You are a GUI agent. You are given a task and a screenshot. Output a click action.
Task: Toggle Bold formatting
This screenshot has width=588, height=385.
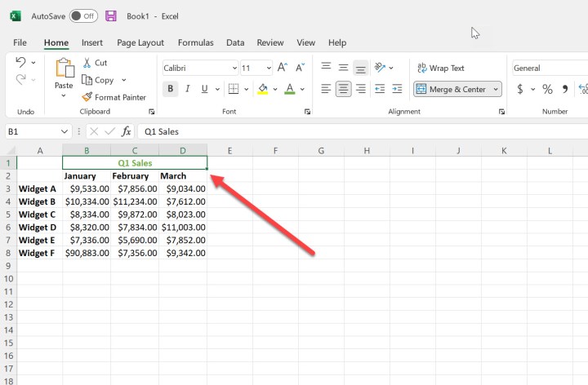click(170, 89)
